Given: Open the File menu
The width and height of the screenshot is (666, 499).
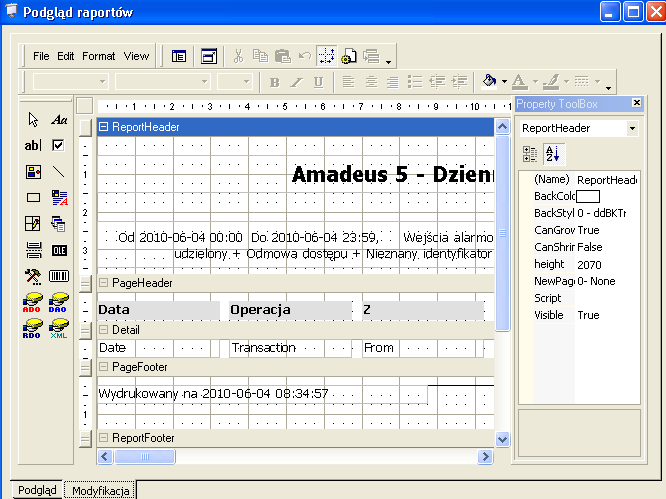Looking at the screenshot, I should tap(41, 56).
